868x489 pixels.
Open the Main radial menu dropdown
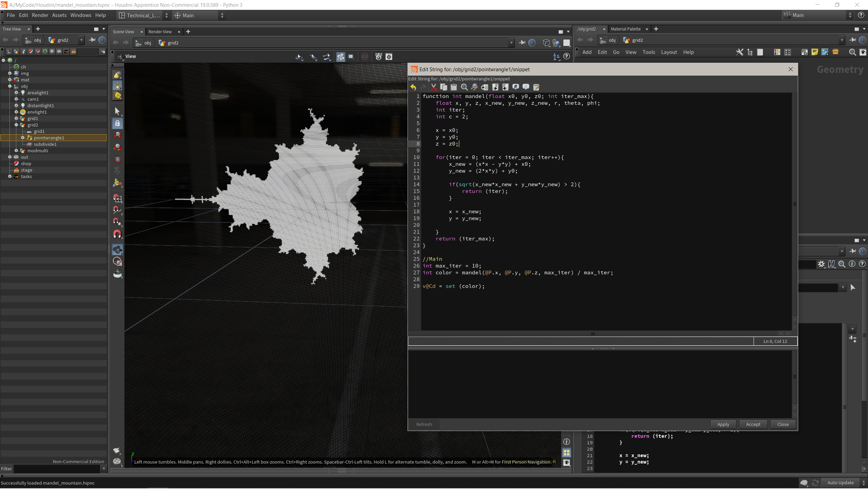tap(199, 15)
